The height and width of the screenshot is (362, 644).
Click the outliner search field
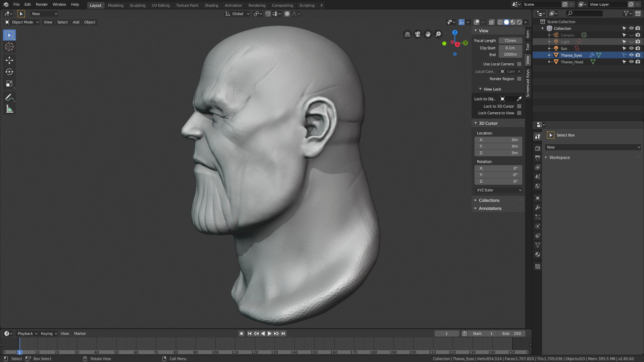(584, 13)
